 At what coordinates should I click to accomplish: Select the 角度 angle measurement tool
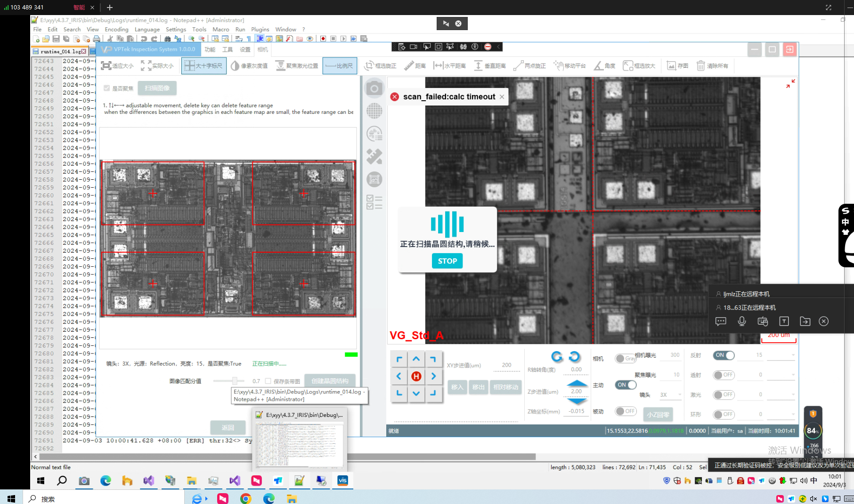pos(604,66)
